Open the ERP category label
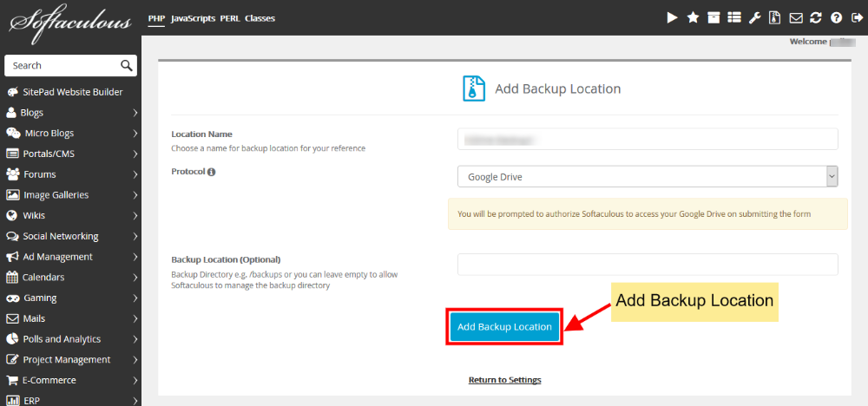The image size is (868, 406). point(31,401)
